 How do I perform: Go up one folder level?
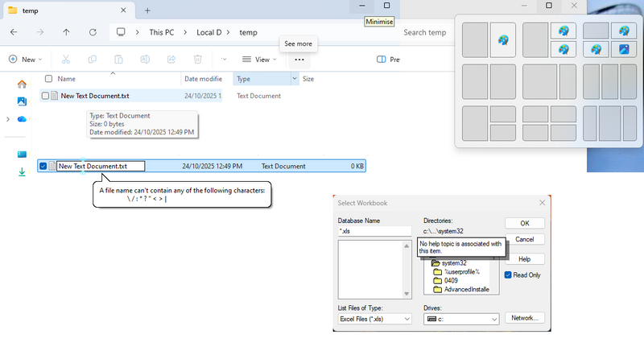point(66,32)
